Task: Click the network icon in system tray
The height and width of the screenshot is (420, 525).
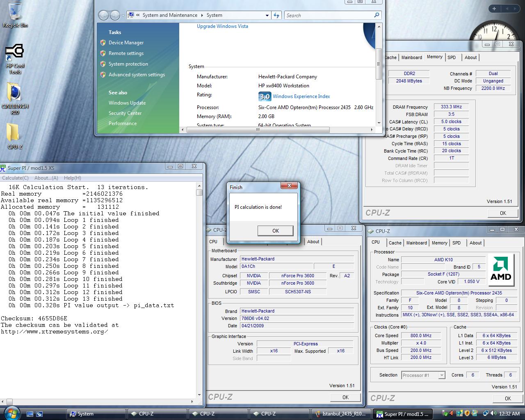Action: pyautogui.click(x=485, y=413)
